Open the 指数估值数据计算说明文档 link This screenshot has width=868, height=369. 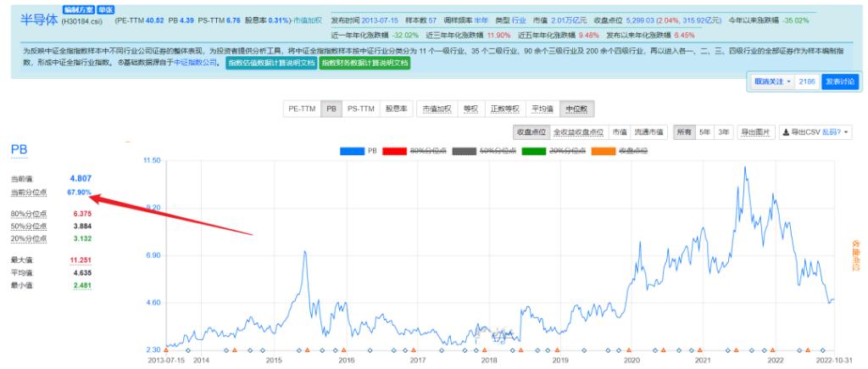[x=271, y=64]
